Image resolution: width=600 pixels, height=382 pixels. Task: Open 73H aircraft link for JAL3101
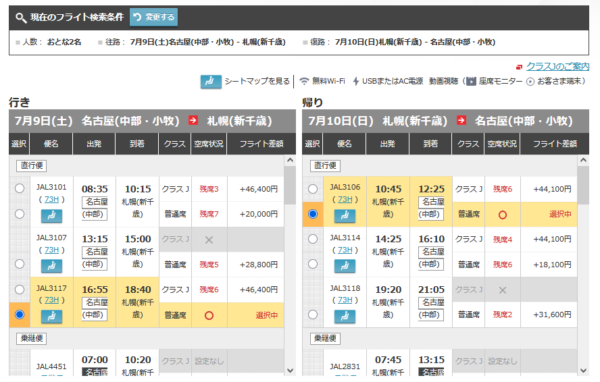click(x=51, y=199)
